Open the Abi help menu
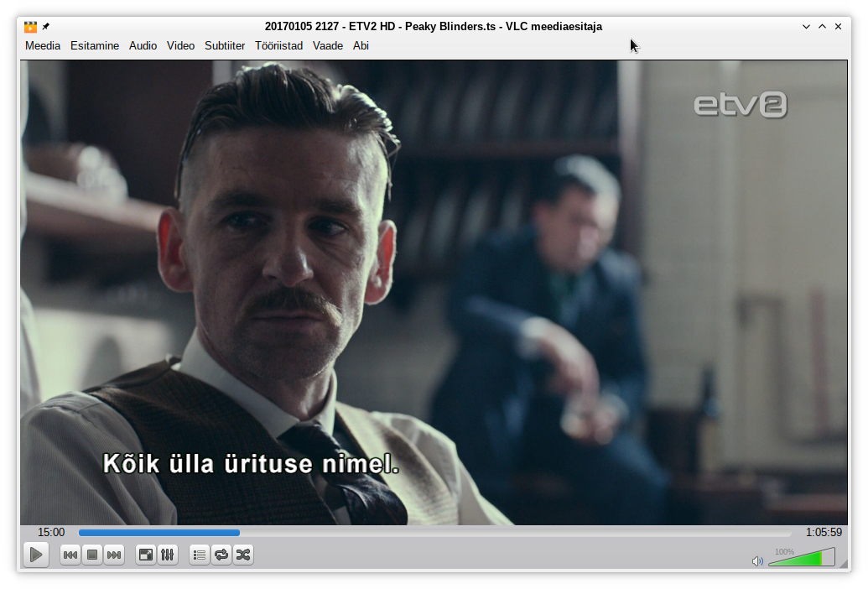 click(x=361, y=46)
